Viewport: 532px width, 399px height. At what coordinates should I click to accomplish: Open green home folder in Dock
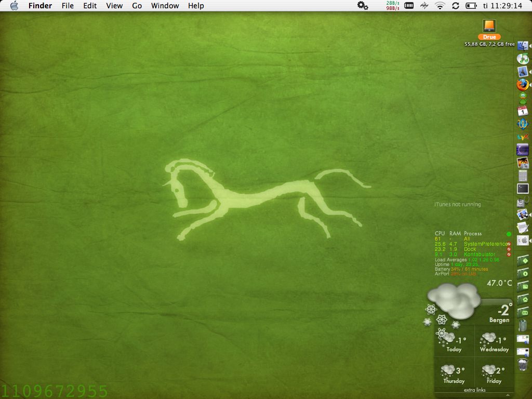pos(523,299)
